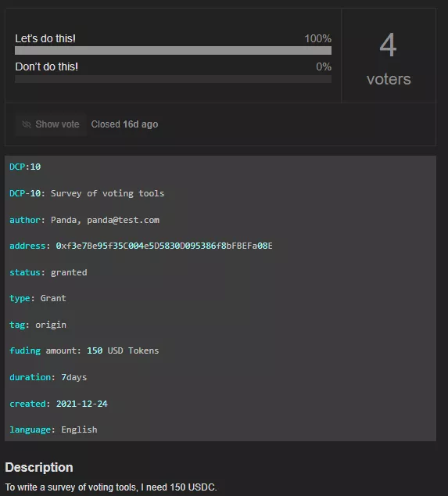The width and height of the screenshot is (448, 496).
Task: Click the duration 7days line
Action: click(48, 377)
